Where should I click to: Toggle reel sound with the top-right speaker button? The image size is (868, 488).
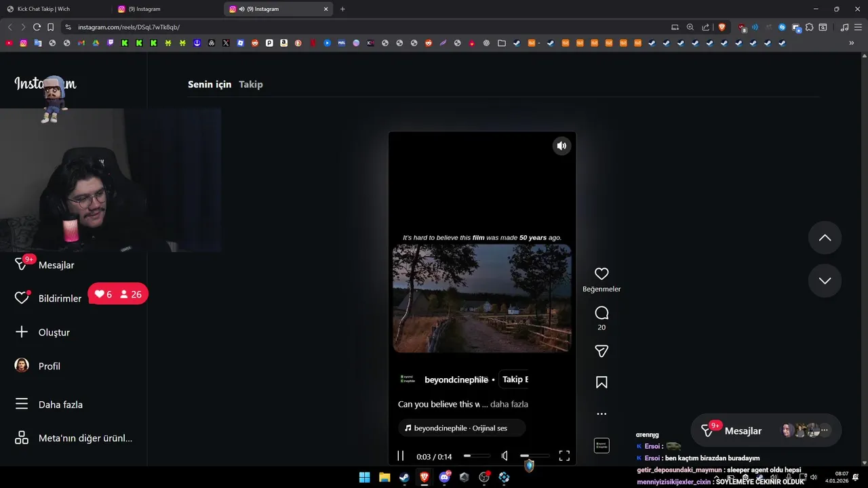pos(561,146)
